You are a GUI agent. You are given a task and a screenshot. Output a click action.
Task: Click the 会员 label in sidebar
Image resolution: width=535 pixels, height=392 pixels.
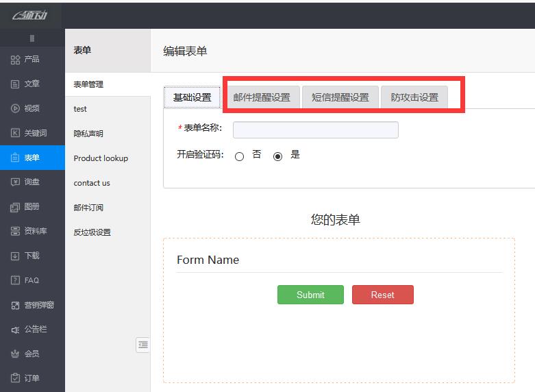tap(32, 354)
